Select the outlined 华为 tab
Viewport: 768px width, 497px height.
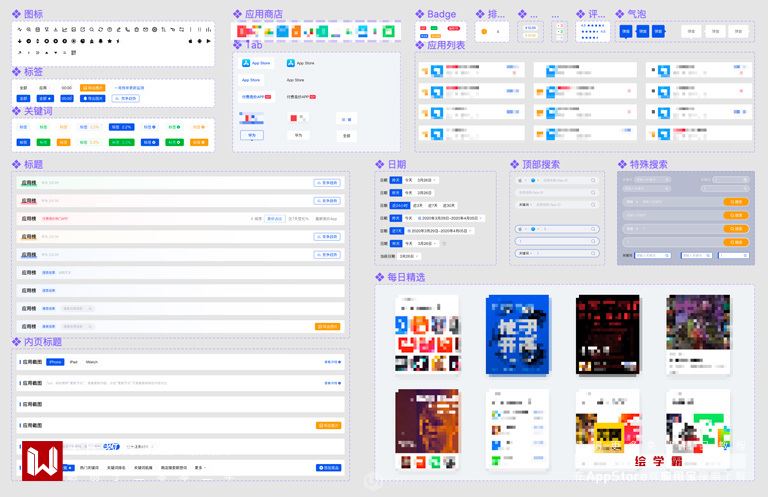[252, 135]
